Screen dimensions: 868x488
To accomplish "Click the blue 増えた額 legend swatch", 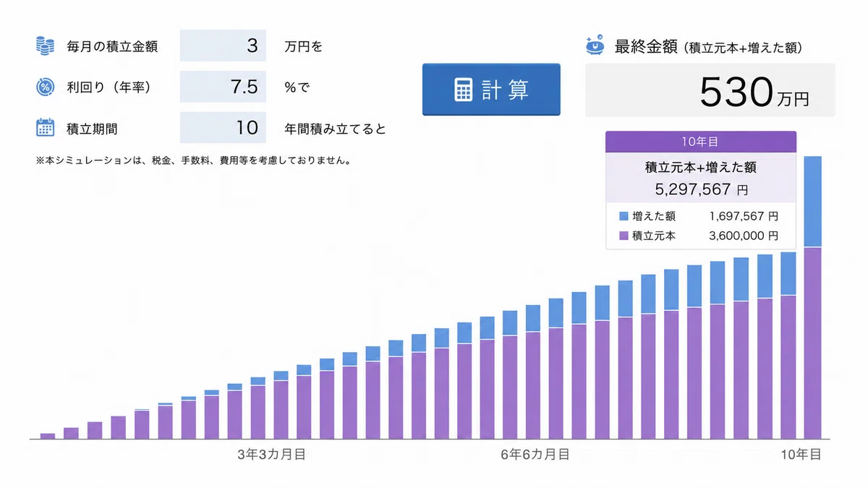I will point(624,216).
